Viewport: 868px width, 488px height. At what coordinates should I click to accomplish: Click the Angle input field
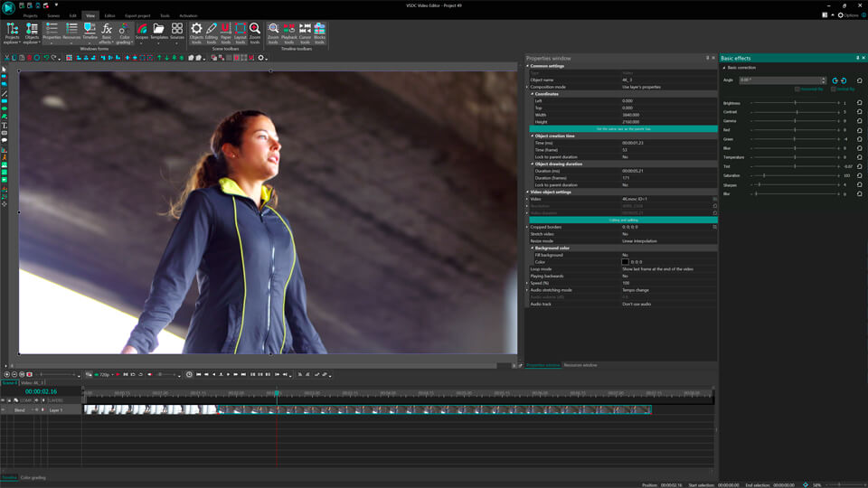(779, 80)
